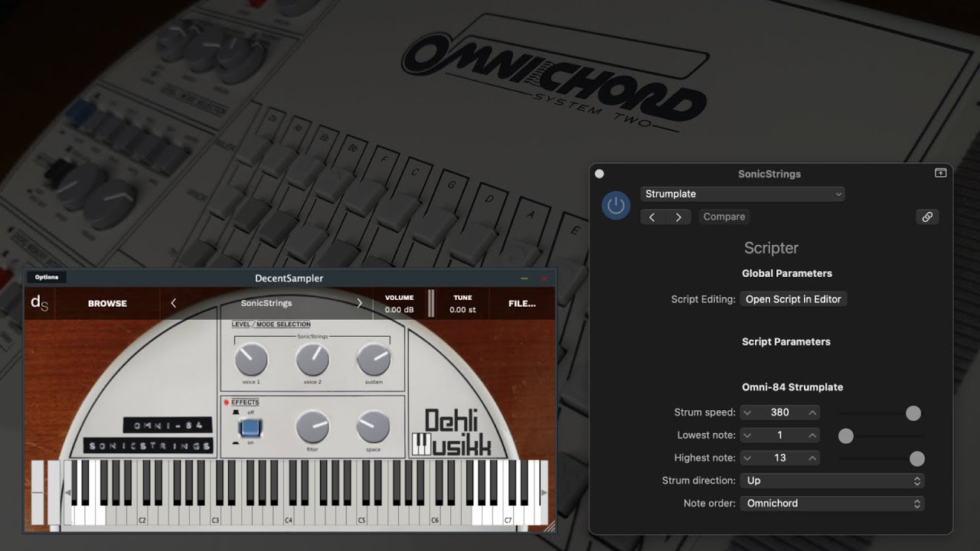Increase Highest note with up arrow
Screen dimensions: 980x551
(x=812, y=458)
